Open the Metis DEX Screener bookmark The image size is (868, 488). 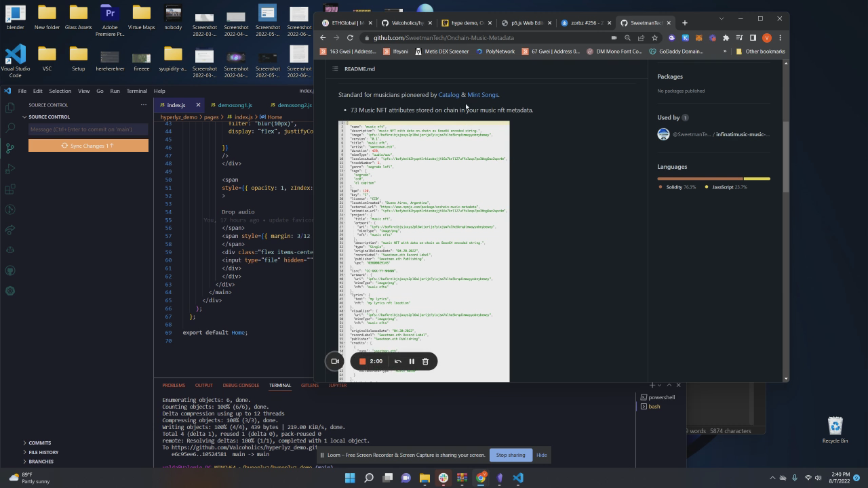point(441,52)
